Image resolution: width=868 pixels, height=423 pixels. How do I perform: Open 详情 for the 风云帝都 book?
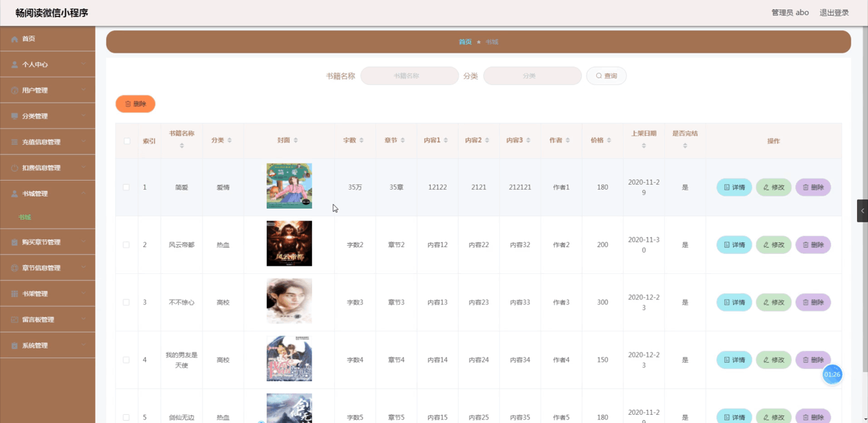pyautogui.click(x=733, y=244)
